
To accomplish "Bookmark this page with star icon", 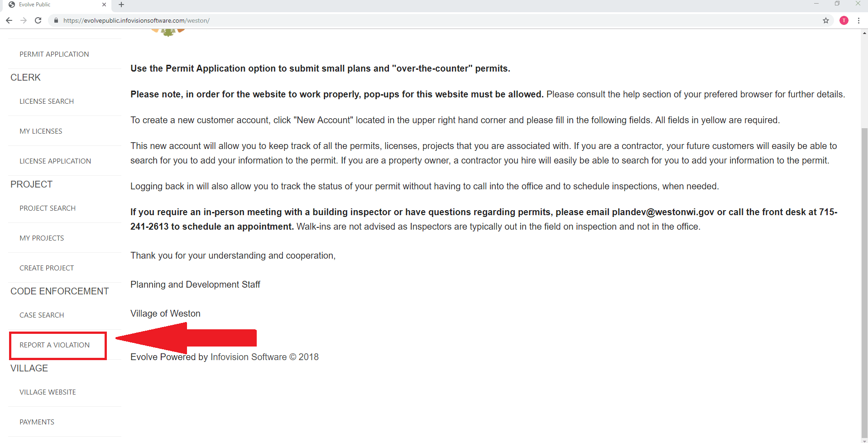I will point(826,20).
